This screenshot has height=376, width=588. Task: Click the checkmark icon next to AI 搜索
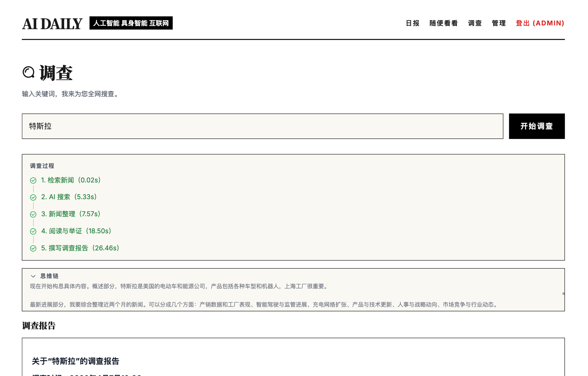33,197
